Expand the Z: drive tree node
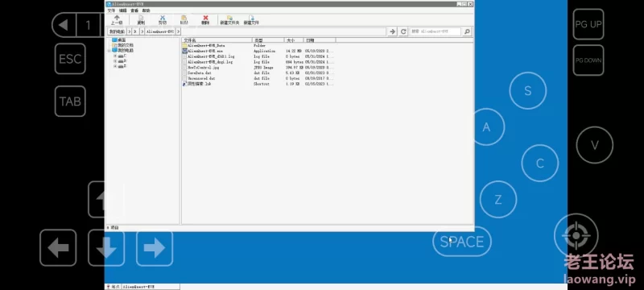 (x=115, y=66)
